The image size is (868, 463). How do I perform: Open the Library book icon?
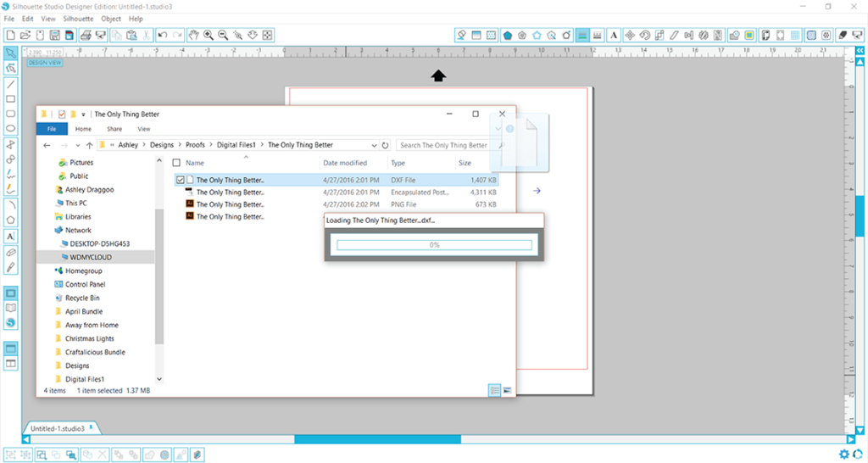coord(10,308)
